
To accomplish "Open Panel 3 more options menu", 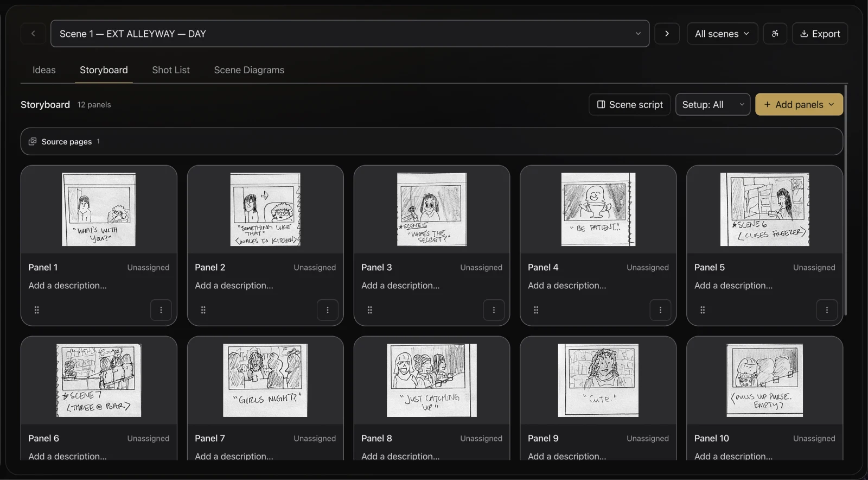I will [494, 310].
